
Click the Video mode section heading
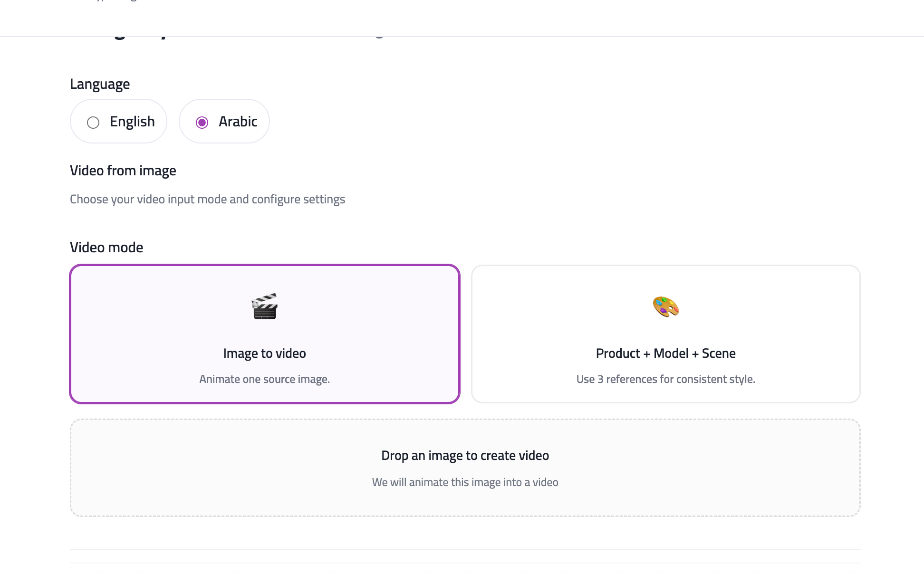tap(106, 247)
